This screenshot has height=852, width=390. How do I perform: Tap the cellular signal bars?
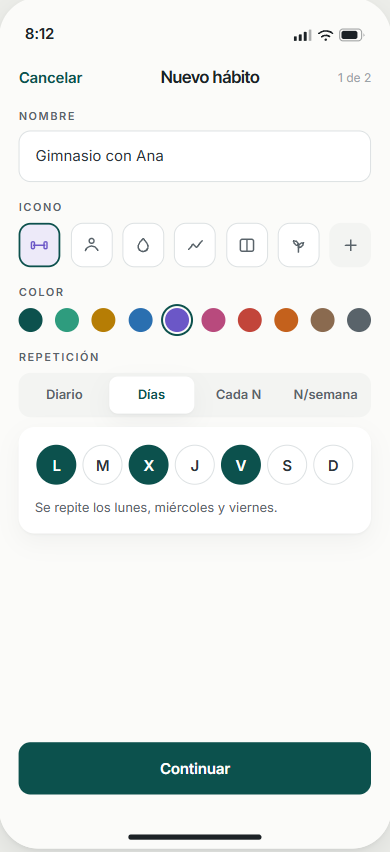[x=303, y=36]
